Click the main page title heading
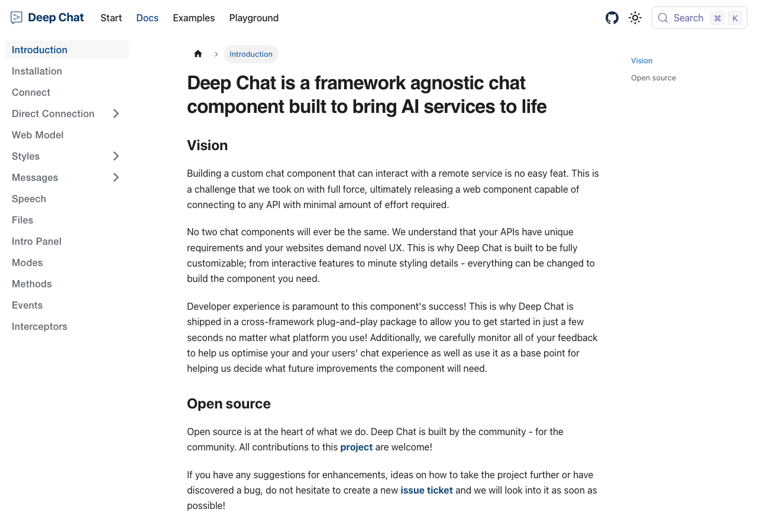Image resolution: width=757 pixels, height=532 pixels. pyautogui.click(x=367, y=95)
